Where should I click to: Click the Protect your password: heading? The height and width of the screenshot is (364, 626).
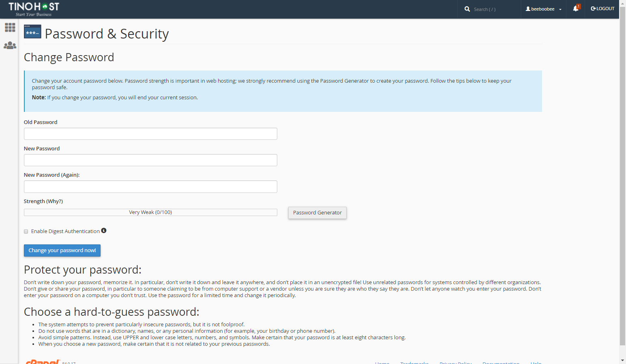point(83,270)
